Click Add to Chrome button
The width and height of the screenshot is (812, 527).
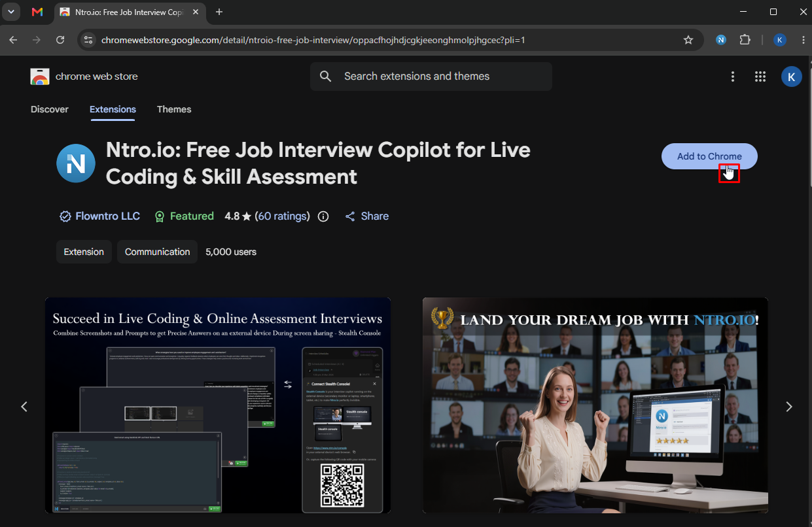(709, 156)
